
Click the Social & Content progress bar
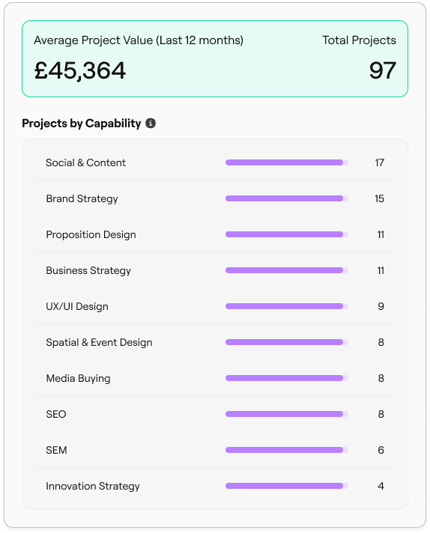(287, 162)
